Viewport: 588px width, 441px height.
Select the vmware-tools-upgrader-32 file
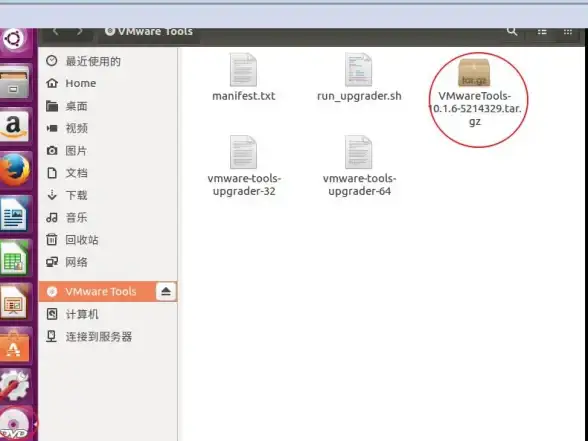(244, 166)
